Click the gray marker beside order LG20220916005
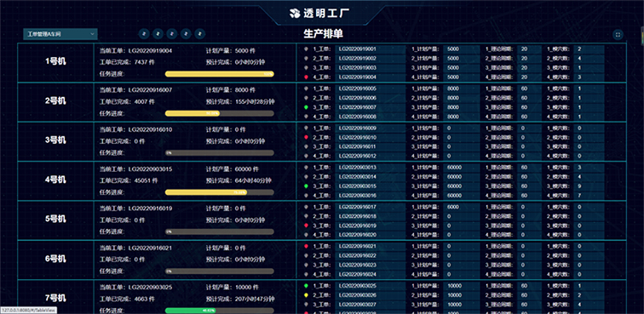The image size is (644, 314). (306, 88)
